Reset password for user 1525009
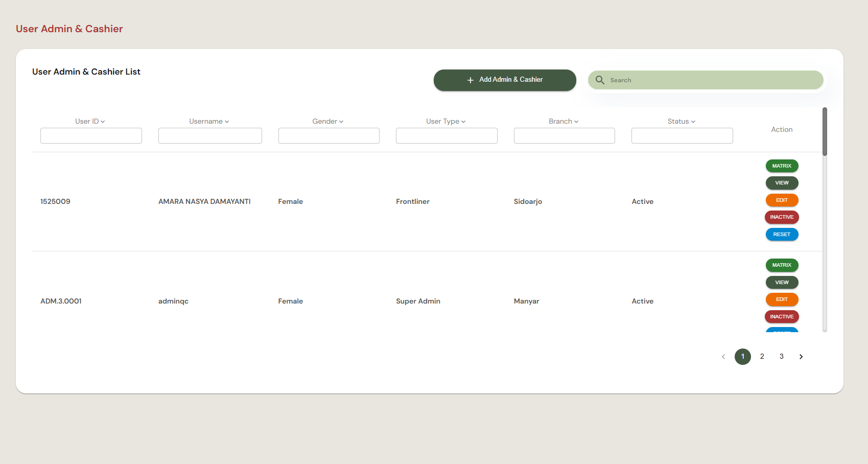 (782, 235)
